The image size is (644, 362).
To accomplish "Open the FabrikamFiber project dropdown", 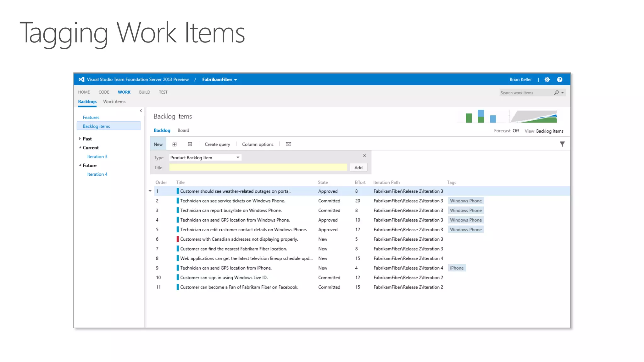I will click(x=219, y=80).
